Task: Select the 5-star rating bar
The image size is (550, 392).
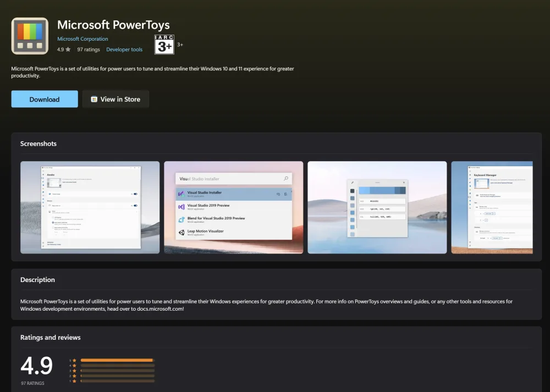Action: tap(118, 360)
